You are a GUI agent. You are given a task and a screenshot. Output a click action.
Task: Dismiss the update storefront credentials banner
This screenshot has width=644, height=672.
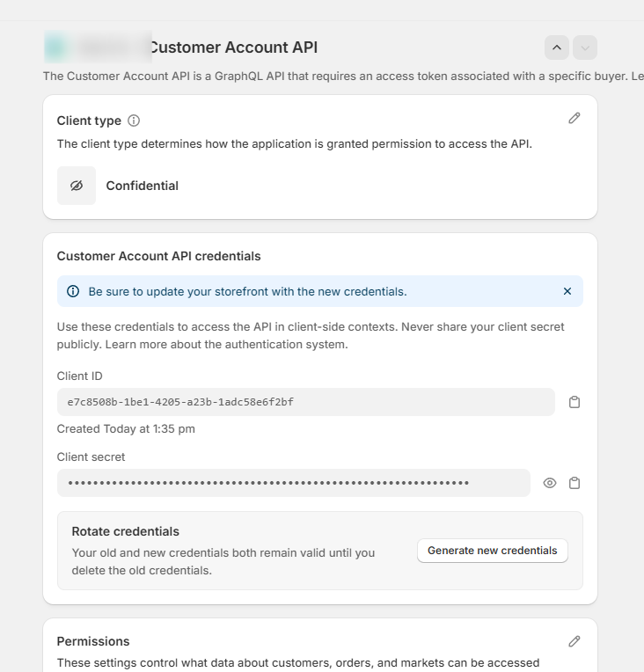567,291
